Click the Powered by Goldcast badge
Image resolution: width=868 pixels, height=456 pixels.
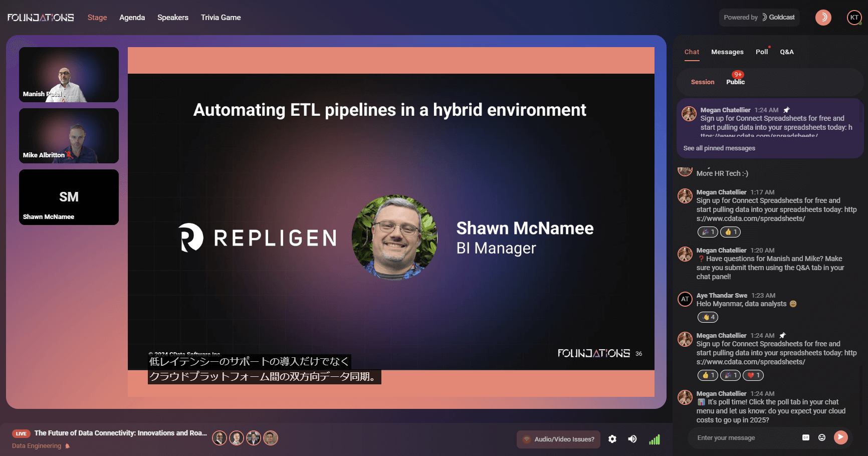click(759, 18)
